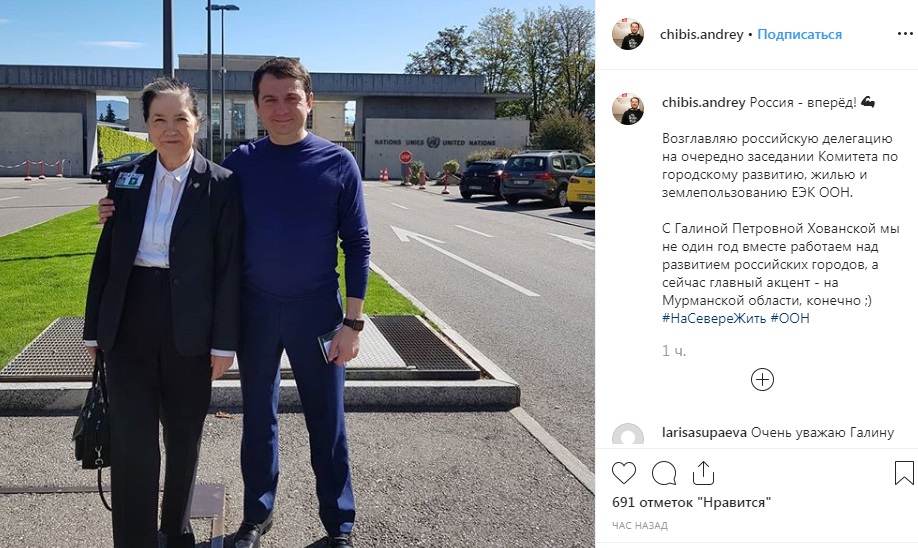
Task: Open the comment speech bubble icon
Action: pos(663,473)
